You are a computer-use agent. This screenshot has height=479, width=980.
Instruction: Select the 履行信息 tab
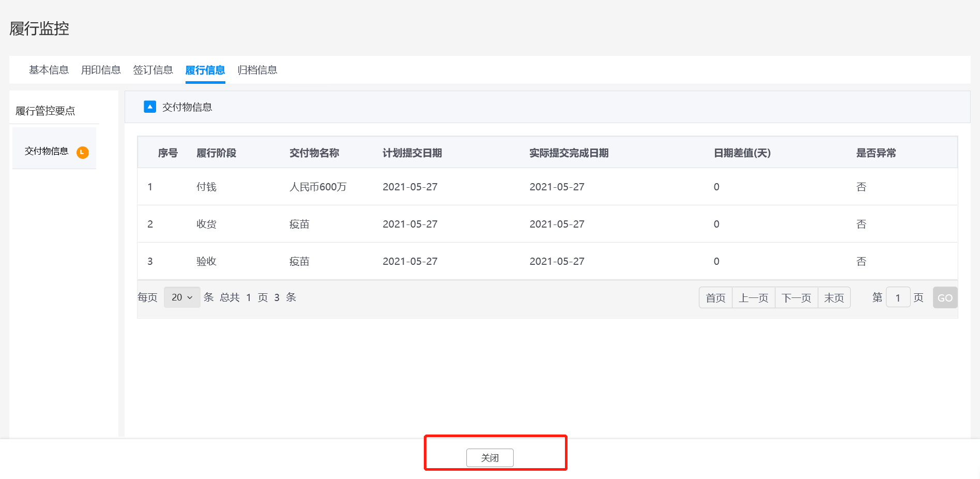click(x=205, y=70)
